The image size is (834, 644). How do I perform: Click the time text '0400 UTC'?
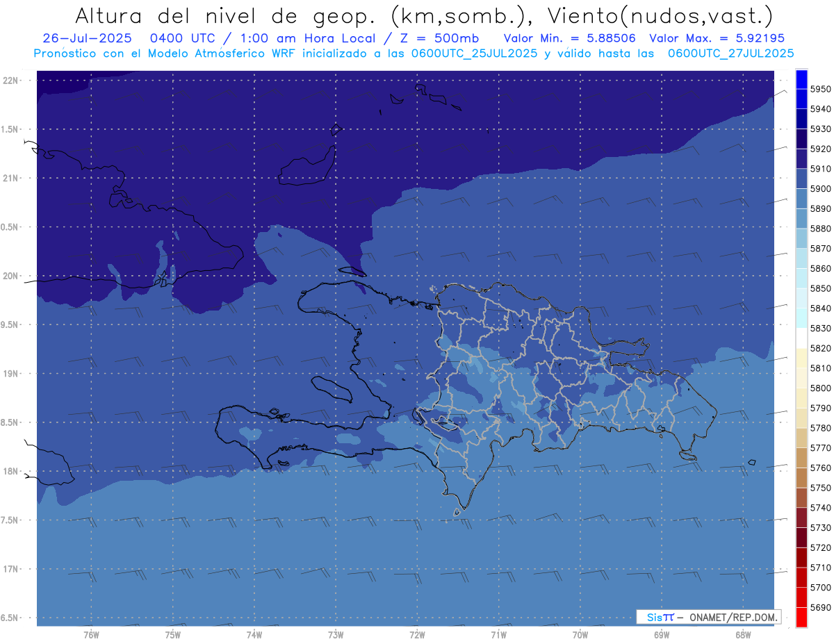tap(185, 38)
